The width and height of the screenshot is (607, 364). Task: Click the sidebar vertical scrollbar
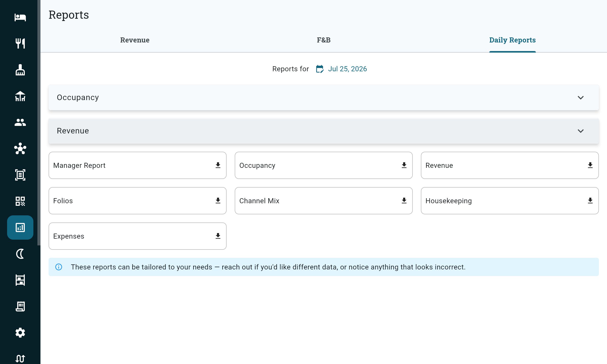(39, 123)
